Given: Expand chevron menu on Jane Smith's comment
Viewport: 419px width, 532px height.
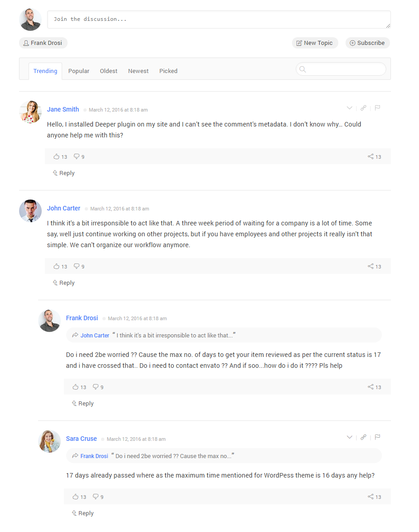Looking at the screenshot, I should [x=350, y=108].
